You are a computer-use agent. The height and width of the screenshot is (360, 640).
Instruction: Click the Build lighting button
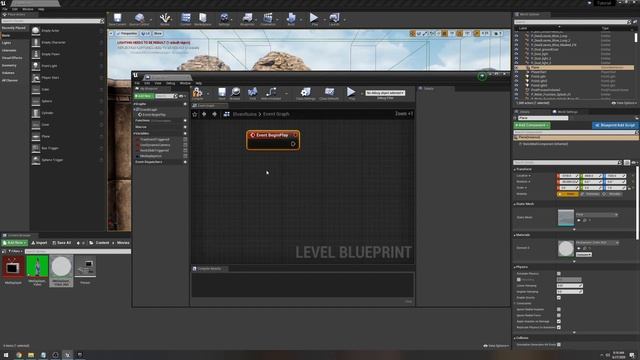[291, 19]
